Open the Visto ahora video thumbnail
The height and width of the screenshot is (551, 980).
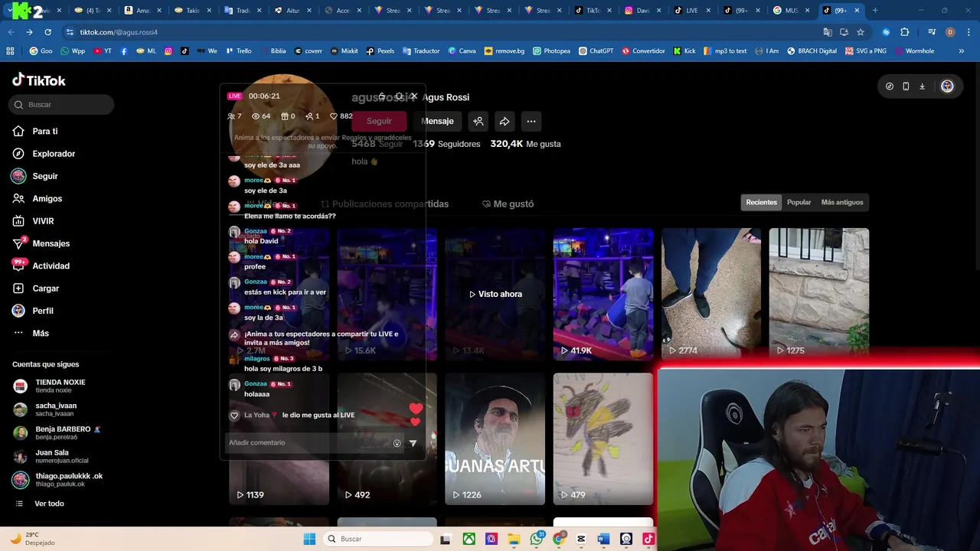tap(495, 294)
